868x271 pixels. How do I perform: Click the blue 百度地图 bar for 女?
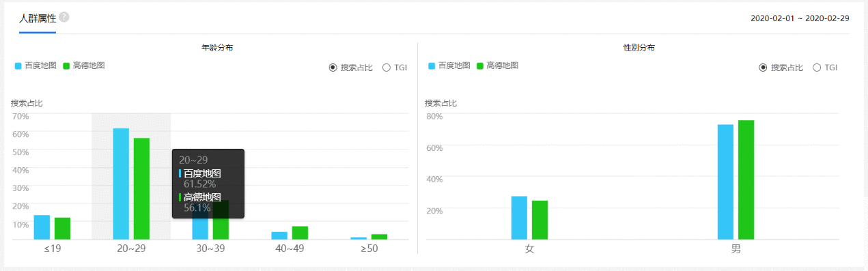point(519,218)
